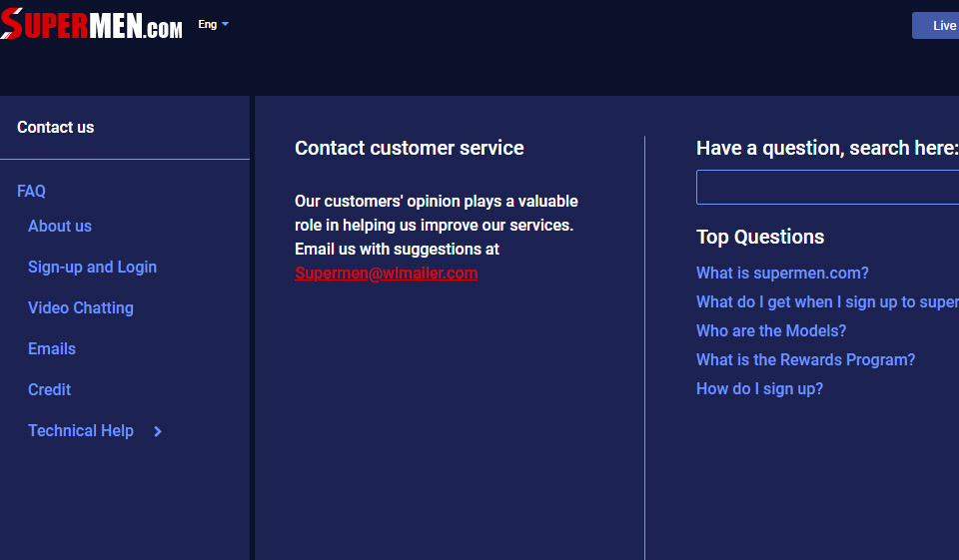Navigate to Credit help topic

click(50, 389)
